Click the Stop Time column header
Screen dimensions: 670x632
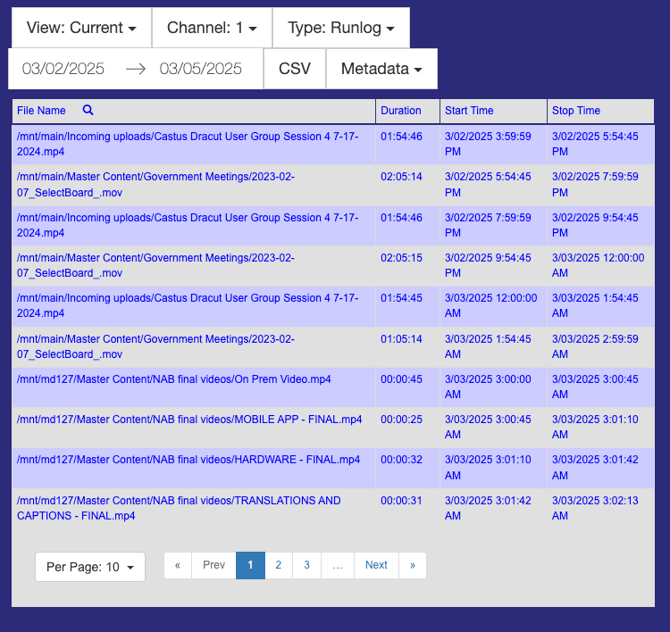point(575,111)
